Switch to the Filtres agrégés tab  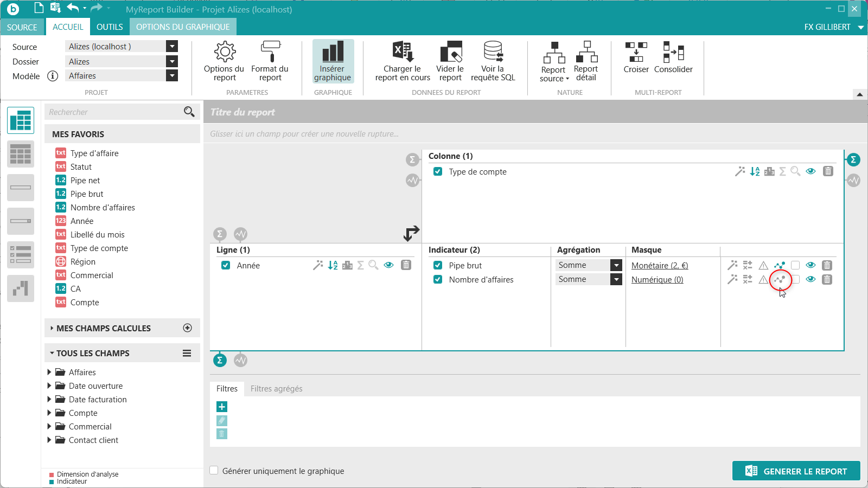276,388
